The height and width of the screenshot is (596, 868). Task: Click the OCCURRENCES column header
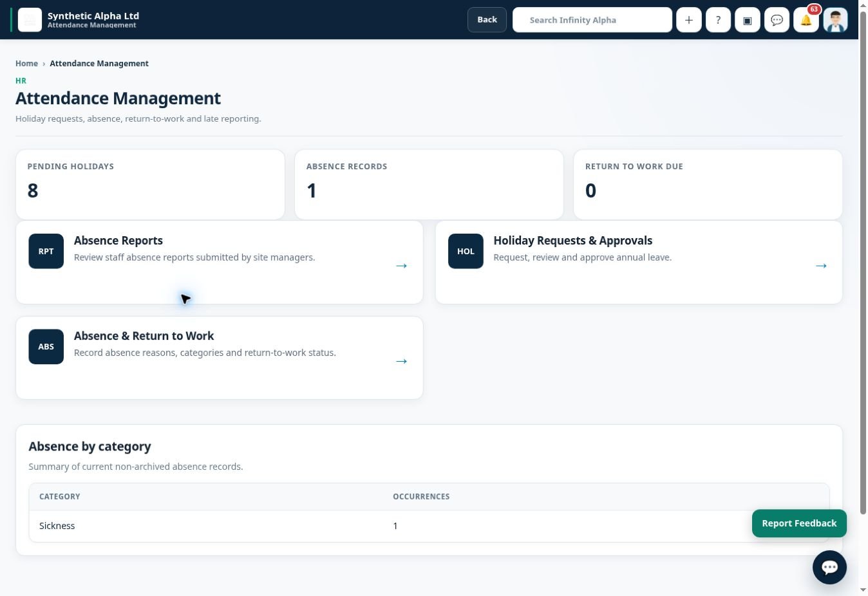coord(421,496)
